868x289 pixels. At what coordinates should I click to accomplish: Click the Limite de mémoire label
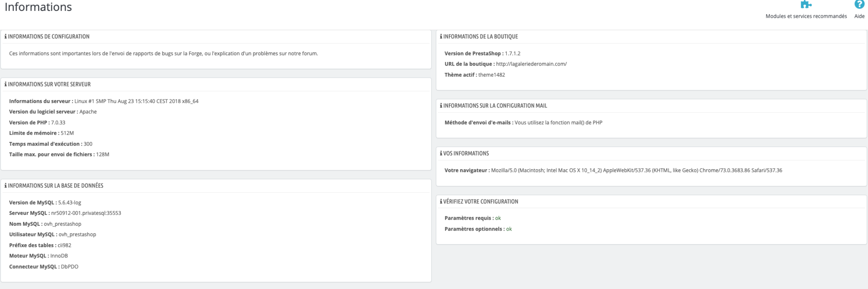point(34,133)
